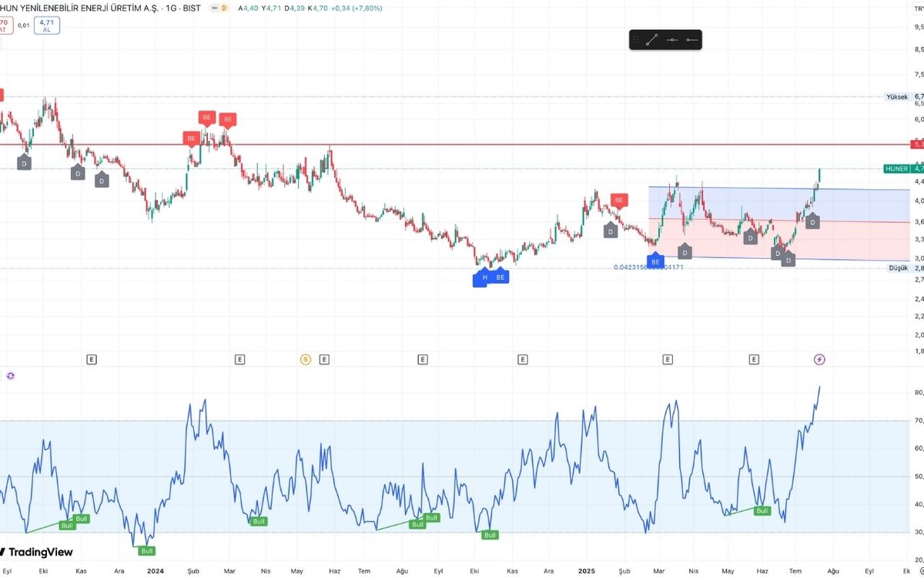The image size is (924, 578).
Task: Click the red SAT sell price button
Action: click(x=4, y=25)
